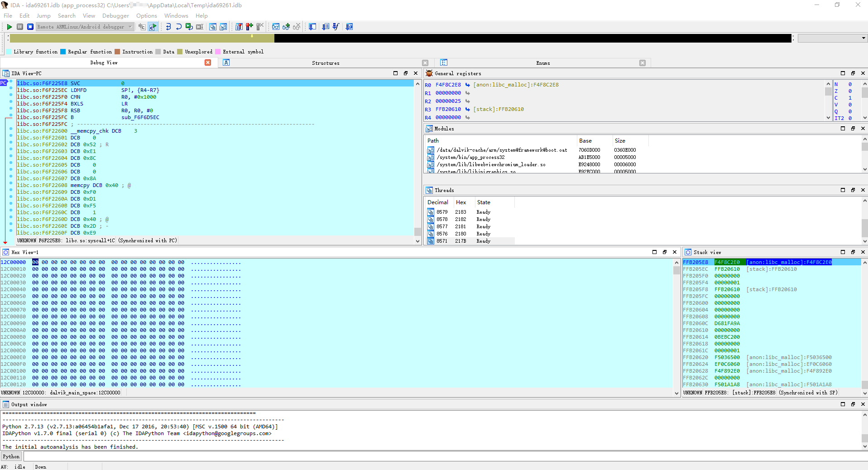Image resolution: width=868 pixels, height=470 pixels.
Task: Toggle the C flag value
Action: [850, 98]
